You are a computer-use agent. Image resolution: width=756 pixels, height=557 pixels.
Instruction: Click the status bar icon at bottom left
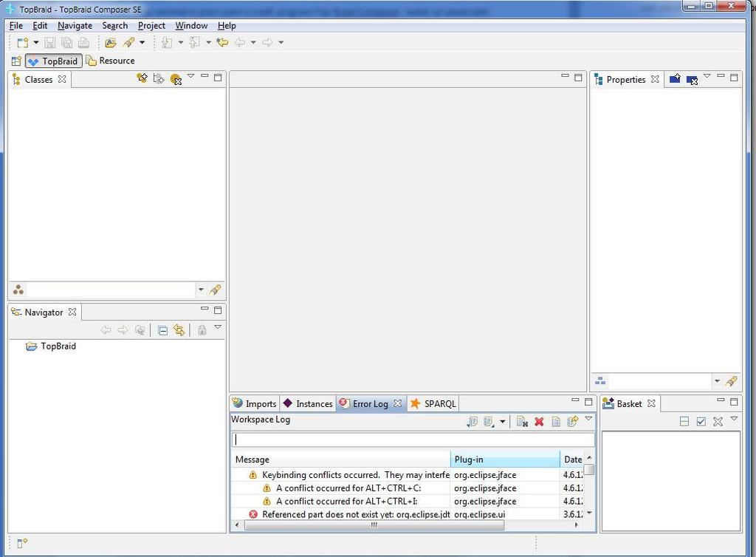22,544
